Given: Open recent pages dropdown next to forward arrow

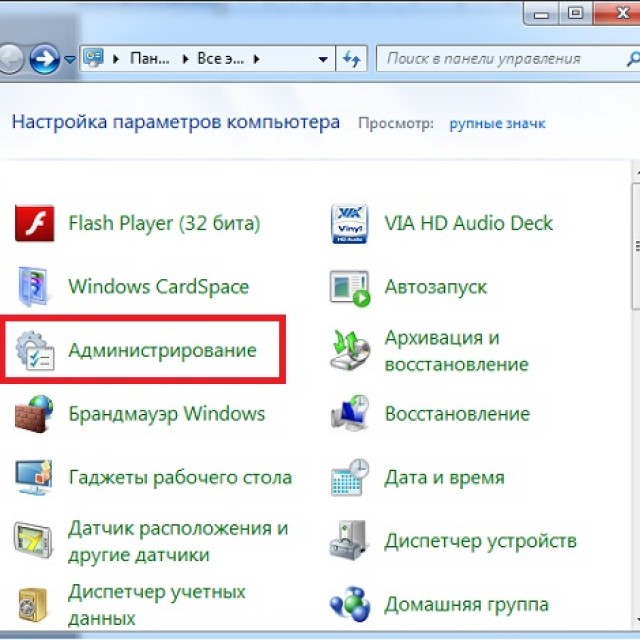Looking at the screenshot, I should (x=70, y=60).
